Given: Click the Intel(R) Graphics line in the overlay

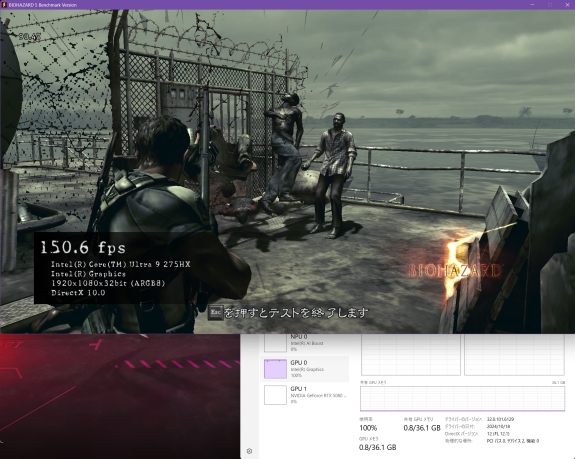Looking at the screenshot, I should pos(88,274).
